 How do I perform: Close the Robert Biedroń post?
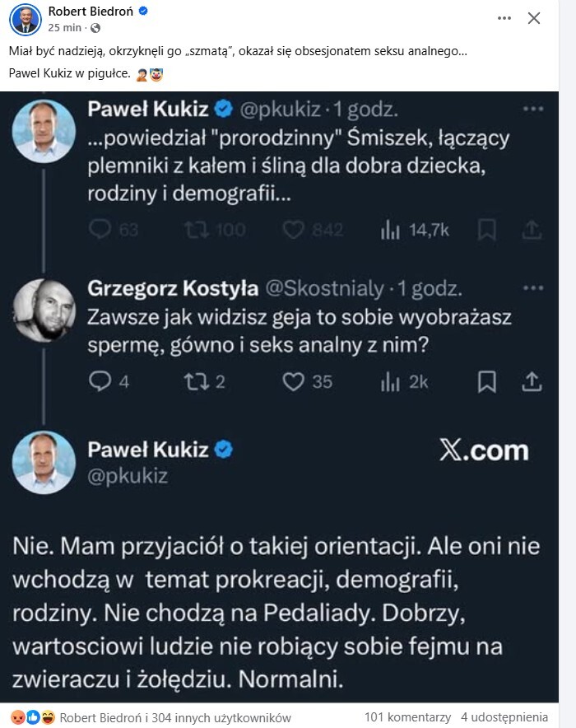(x=534, y=18)
